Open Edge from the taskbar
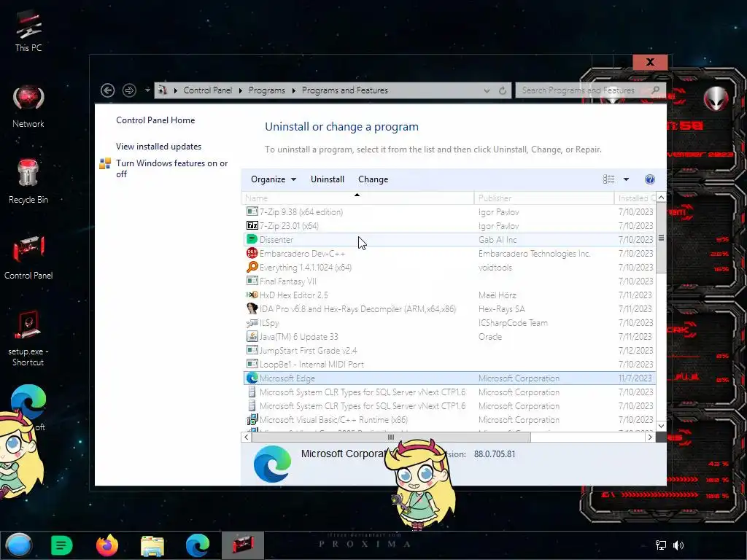Screen dimensions: 747x560 click(x=197, y=545)
